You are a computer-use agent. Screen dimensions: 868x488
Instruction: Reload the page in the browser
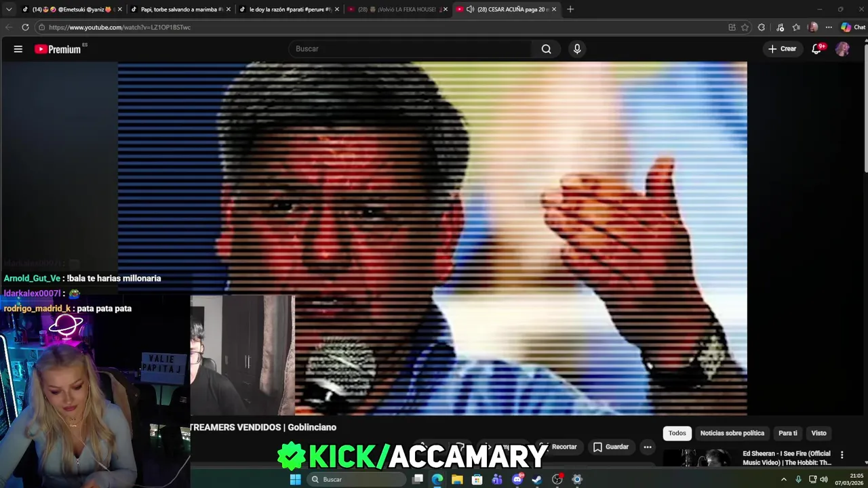[25, 27]
